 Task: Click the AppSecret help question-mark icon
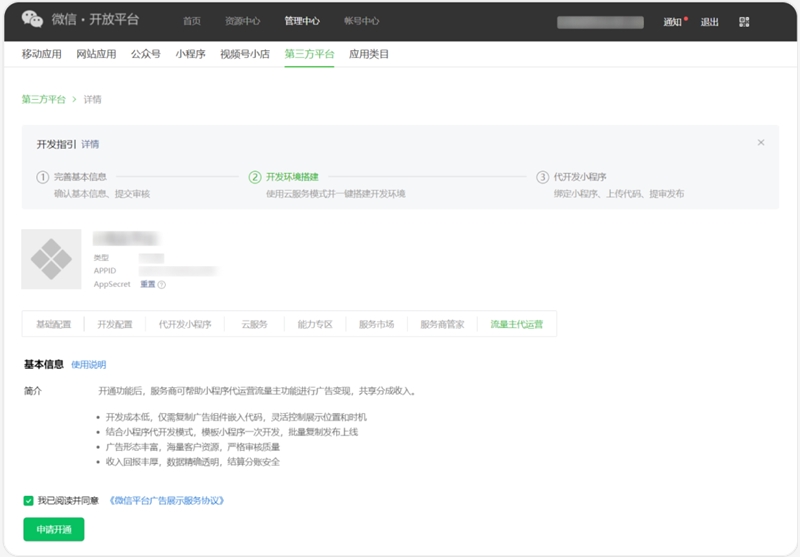coord(162,284)
